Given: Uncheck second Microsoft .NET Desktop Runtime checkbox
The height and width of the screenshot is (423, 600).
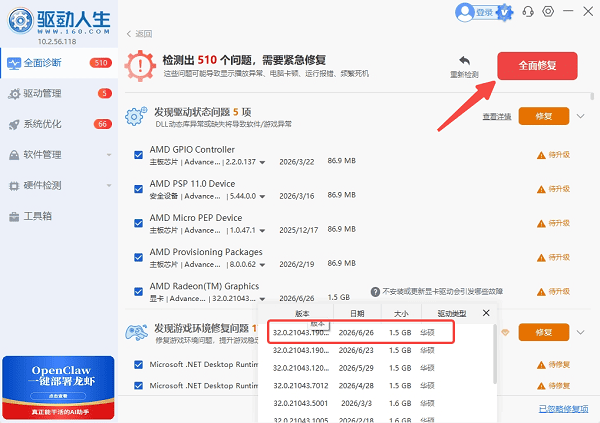Looking at the screenshot, I should (x=139, y=385).
